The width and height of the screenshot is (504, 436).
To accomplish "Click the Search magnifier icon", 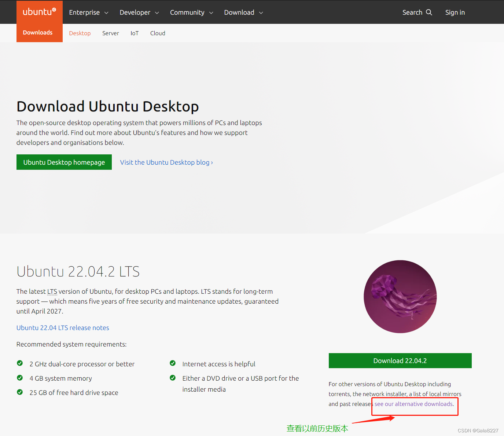I will point(429,12).
